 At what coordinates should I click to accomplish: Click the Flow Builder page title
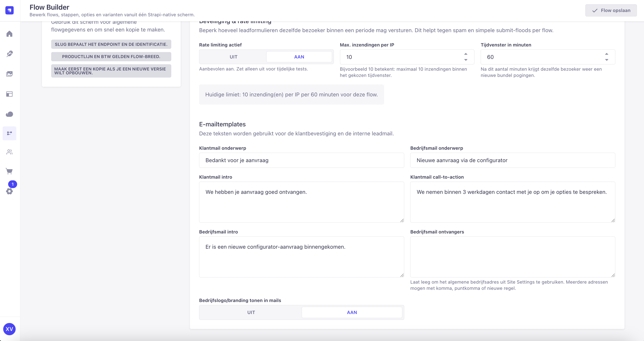tap(49, 7)
